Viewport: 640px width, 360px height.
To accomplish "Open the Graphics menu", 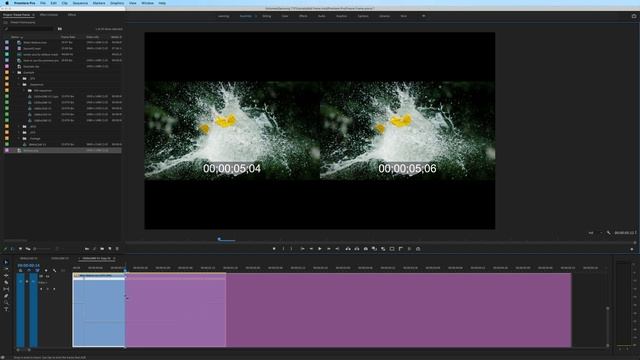I will click(117, 3).
